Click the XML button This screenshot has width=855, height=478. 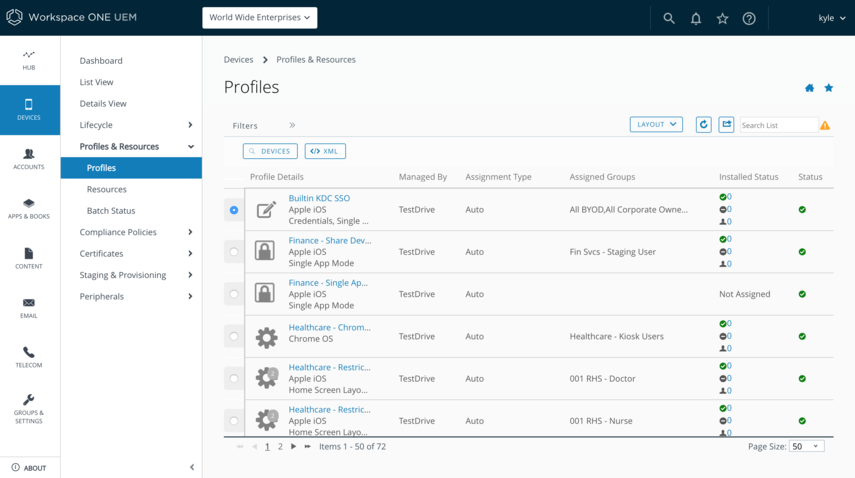[x=325, y=151]
